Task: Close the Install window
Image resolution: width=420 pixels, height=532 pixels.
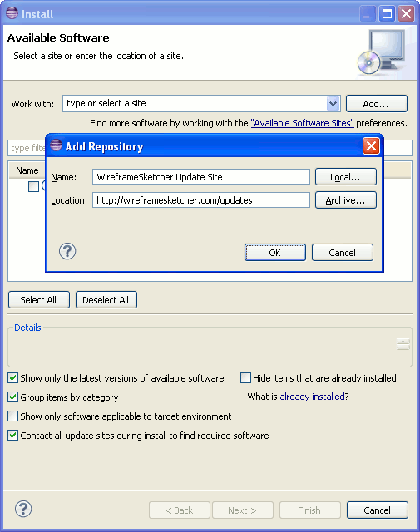Action: pos(406,14)
